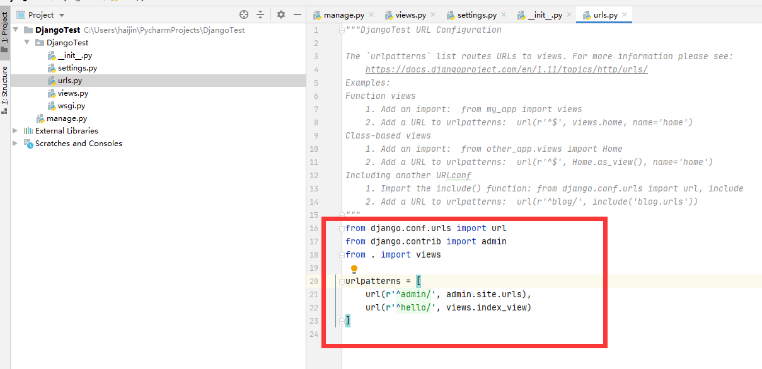Close the manage.py tab
Screen dimensions: 762x369
[x=372, y=15]
